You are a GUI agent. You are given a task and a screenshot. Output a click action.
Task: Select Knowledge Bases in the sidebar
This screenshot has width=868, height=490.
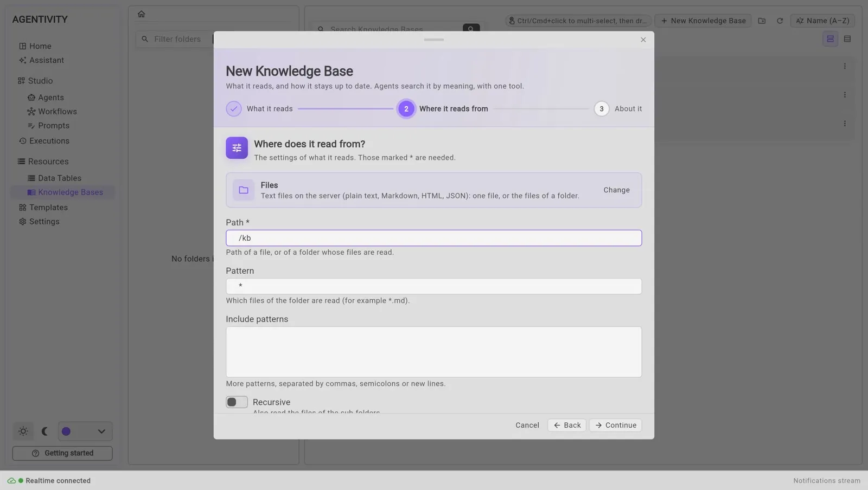[x=63, y=192]
